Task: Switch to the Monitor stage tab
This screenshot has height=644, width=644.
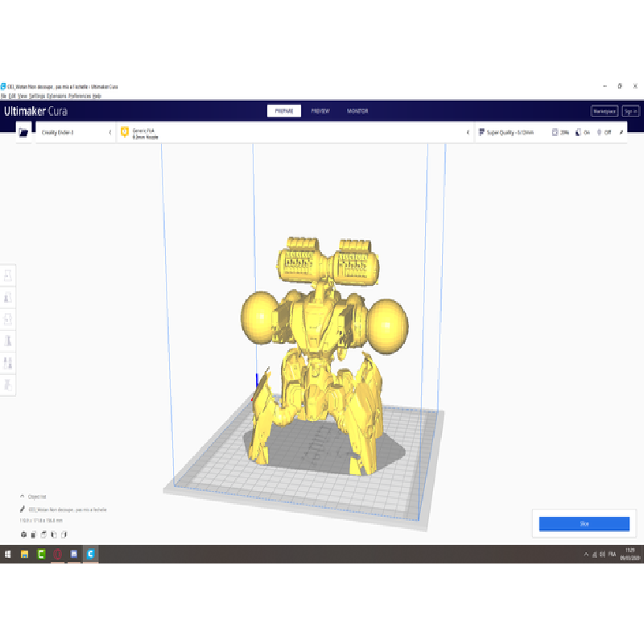Action: 357,111
